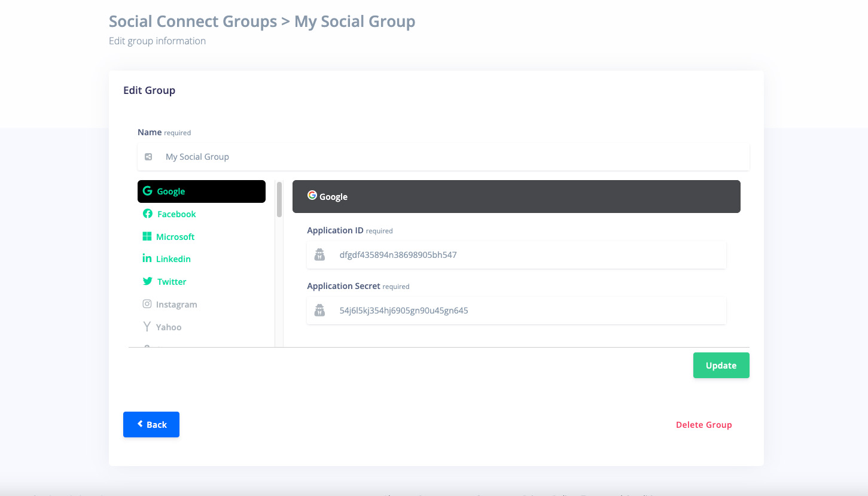Screen dimensions: 868x496
Task: Click the Facebook logo icon in sidebar
Action: [x=147, y=214]
